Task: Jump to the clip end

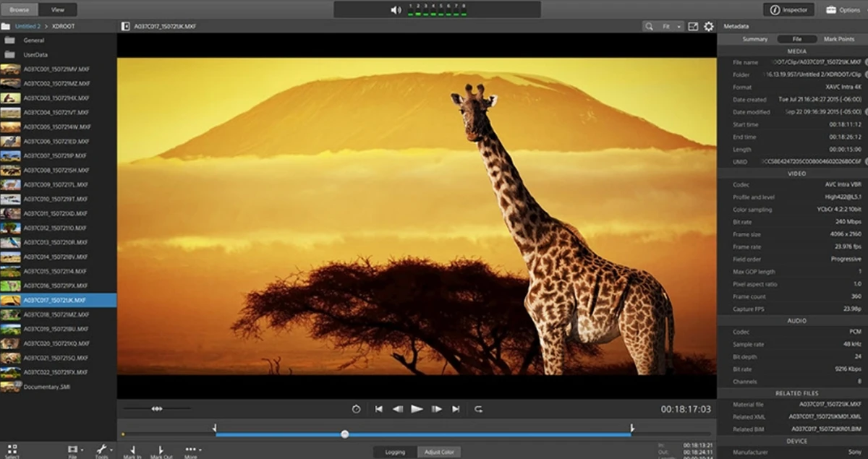Action: (x=456, y=408)
